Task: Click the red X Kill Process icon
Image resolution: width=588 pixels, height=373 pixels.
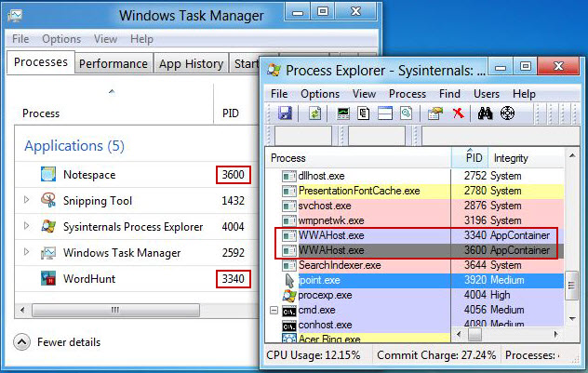Action: point(458,113)
